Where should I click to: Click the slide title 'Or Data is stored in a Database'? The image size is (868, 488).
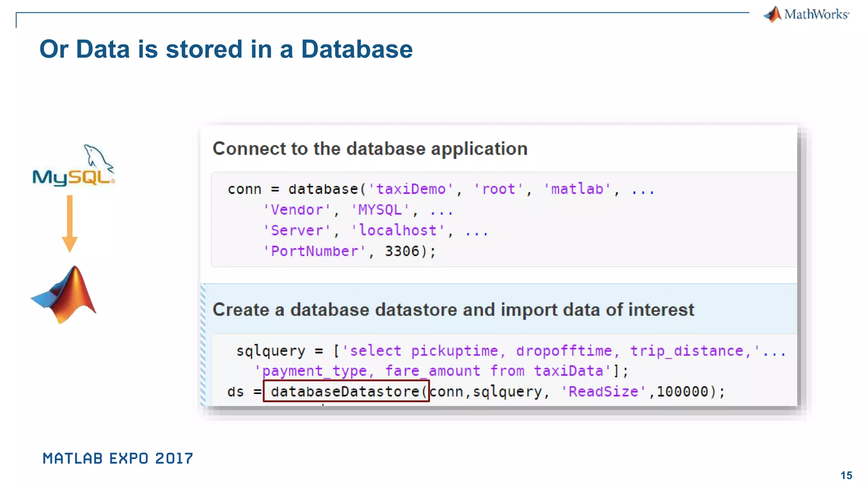click(x=226, y=49)
